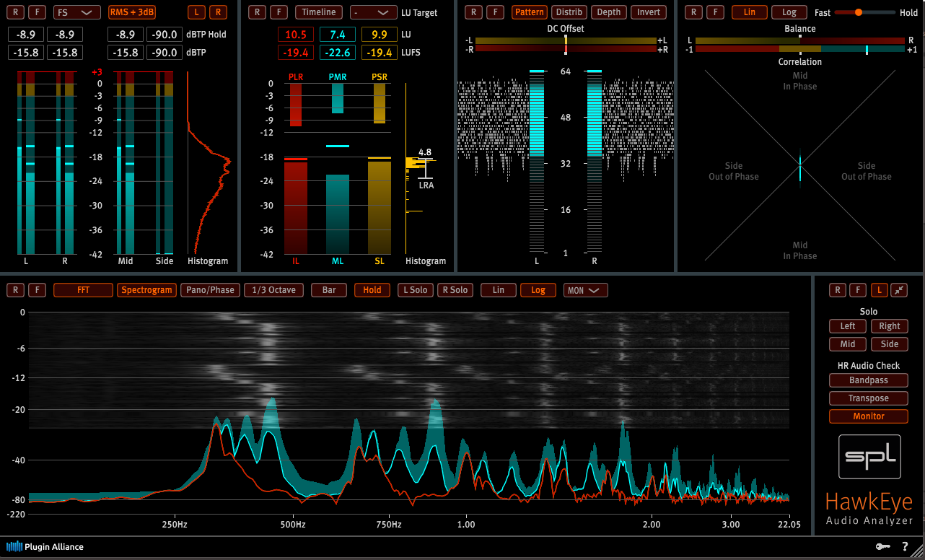Select the 1/3 Octave view

click(x=274, y=290)
